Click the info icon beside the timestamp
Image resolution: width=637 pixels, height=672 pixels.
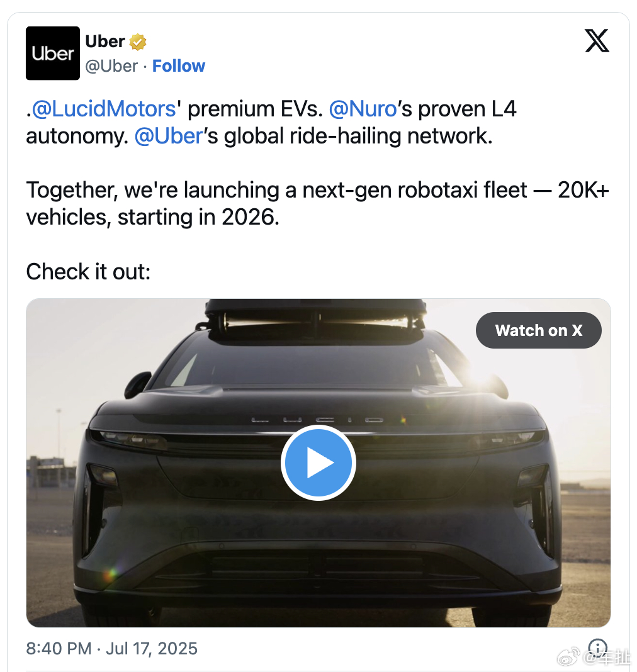tap(597, 647)
